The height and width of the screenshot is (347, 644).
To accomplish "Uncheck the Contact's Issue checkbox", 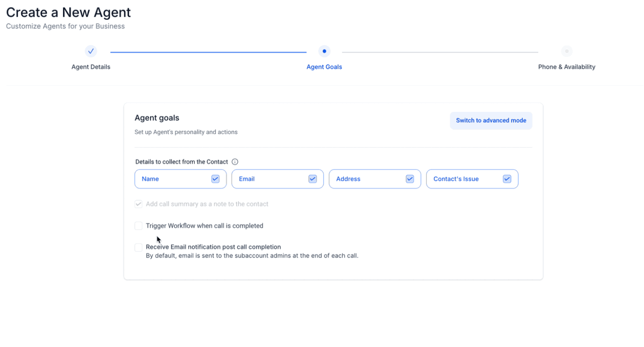I will click(507, 179).
